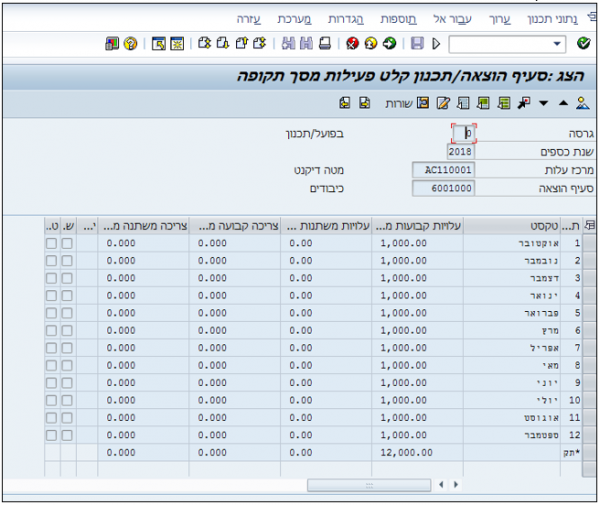Click the Print icon

(x=325, y=43)
